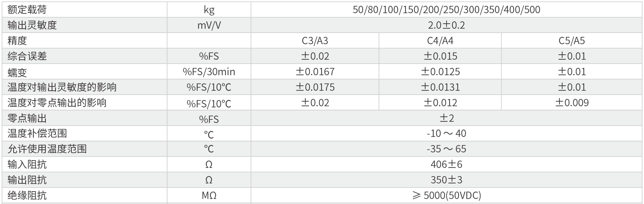644x204 pixels.
Task: Click the 额定载荷 row label
Action: [x=27, y=10]
